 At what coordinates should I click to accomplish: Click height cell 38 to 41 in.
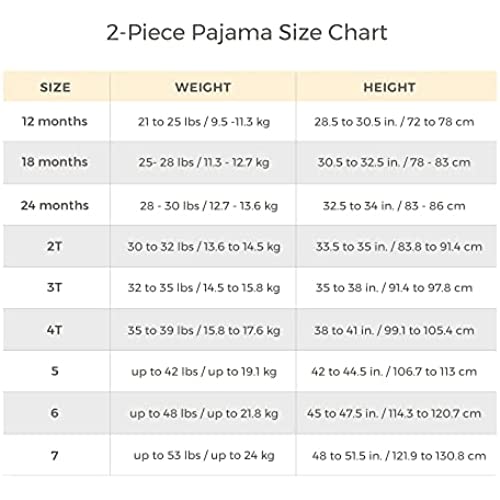point(394,331)
